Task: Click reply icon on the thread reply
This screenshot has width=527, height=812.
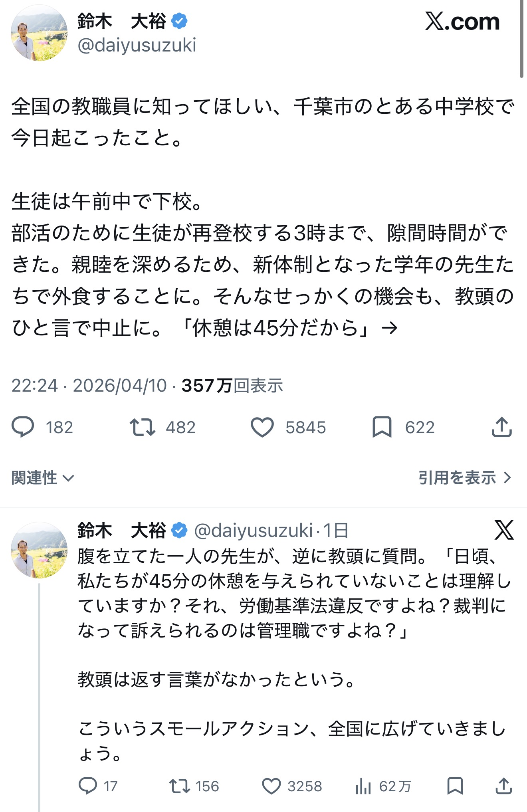Action: coord(87,786)
